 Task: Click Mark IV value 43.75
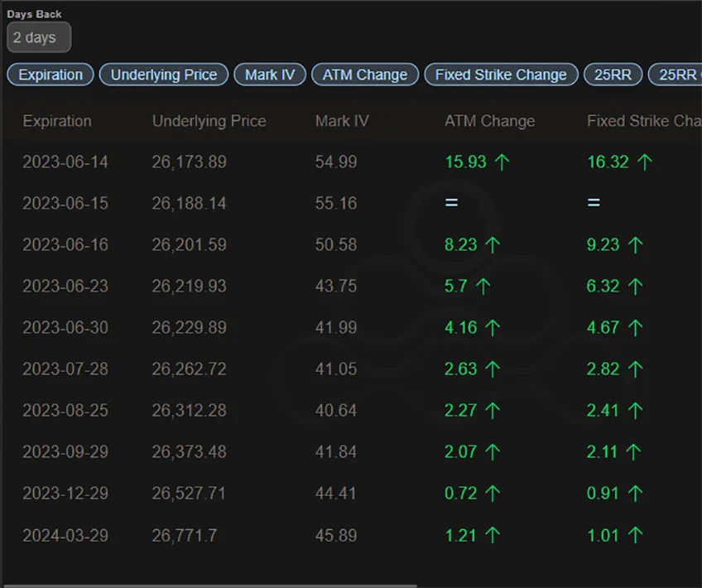click(x=336, y=287)
